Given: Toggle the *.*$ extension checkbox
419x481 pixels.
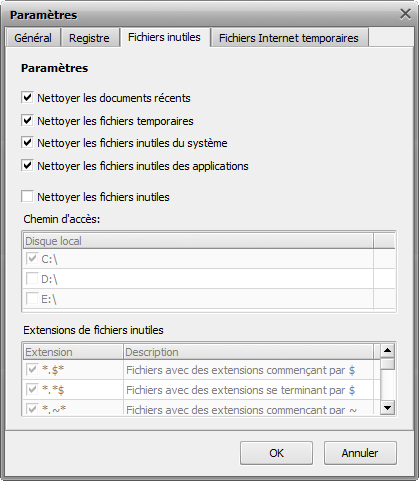Looking at the screenshot, I should (x=32, y=390).
